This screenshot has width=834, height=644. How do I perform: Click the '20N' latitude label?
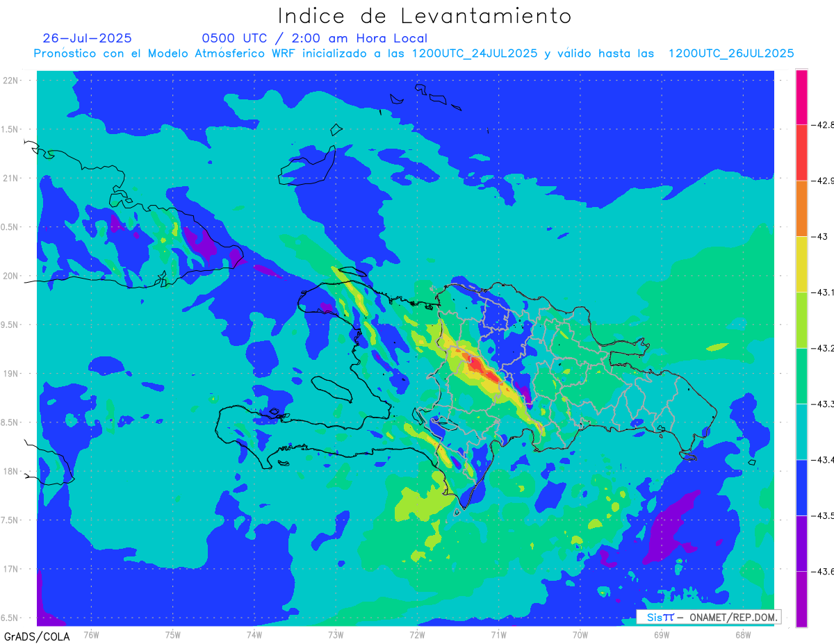[11, 276]
